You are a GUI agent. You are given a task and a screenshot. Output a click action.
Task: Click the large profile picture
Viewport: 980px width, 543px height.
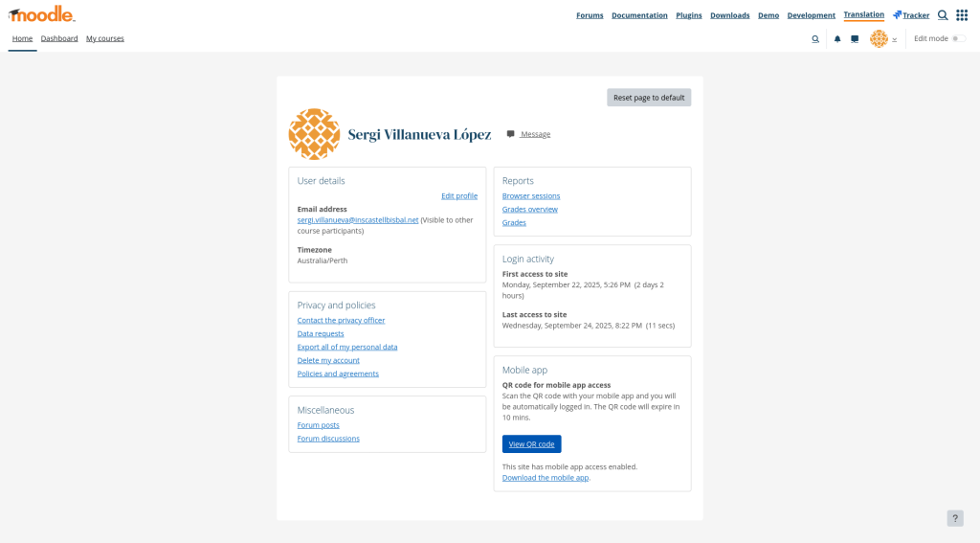[314, 134]
